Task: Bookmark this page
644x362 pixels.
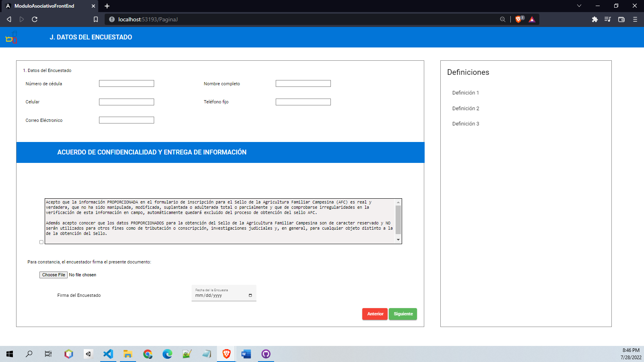Action: (x=96, y=19)
